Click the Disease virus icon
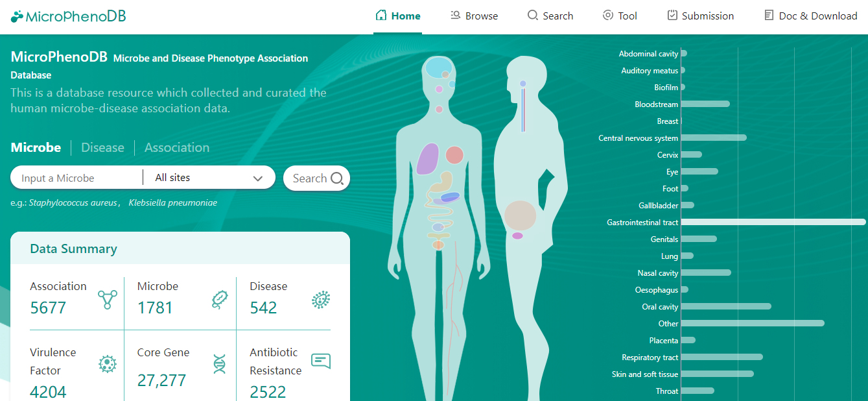The height and width of the screenshot is (401, 868). coord(321,299)
